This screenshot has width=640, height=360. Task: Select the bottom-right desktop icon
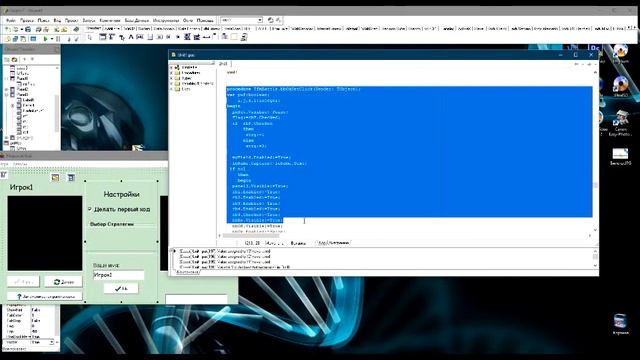pos(620,324)
